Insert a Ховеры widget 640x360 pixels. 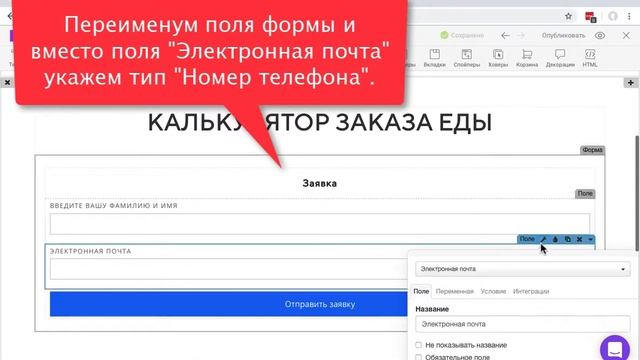(498, 58)
